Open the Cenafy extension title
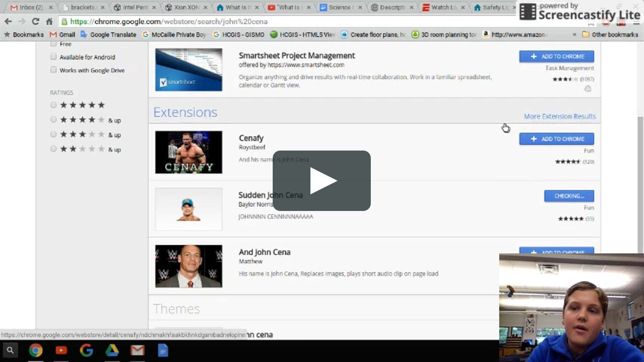 251,138
